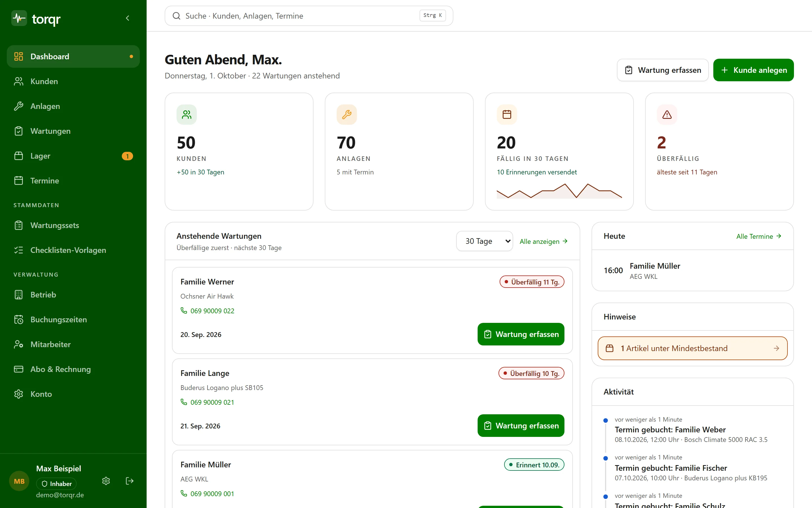Screen dimensions: 812x508
Task: Click the Anlagen card wrench icon
Action: [347, 115]
